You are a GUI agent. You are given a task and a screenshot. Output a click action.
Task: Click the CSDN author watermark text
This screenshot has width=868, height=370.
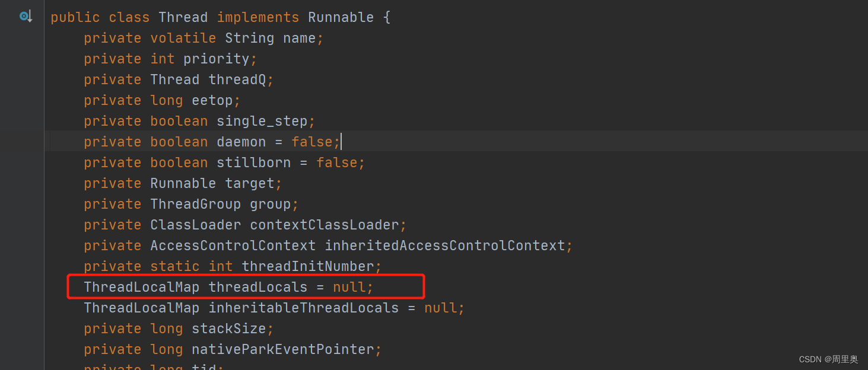pos(828,359)
